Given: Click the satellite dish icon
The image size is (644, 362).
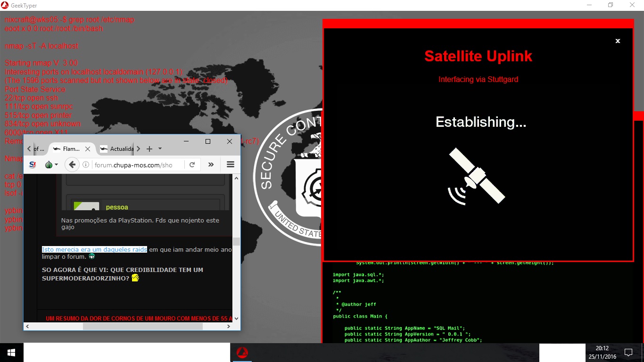Looking at the screenshot, I should (476, 176).
